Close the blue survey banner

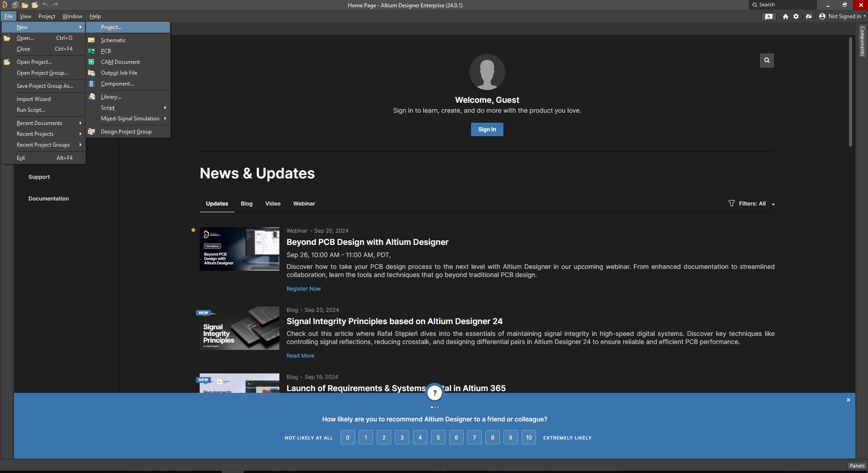pyautogui.click(x=849, y=400)
